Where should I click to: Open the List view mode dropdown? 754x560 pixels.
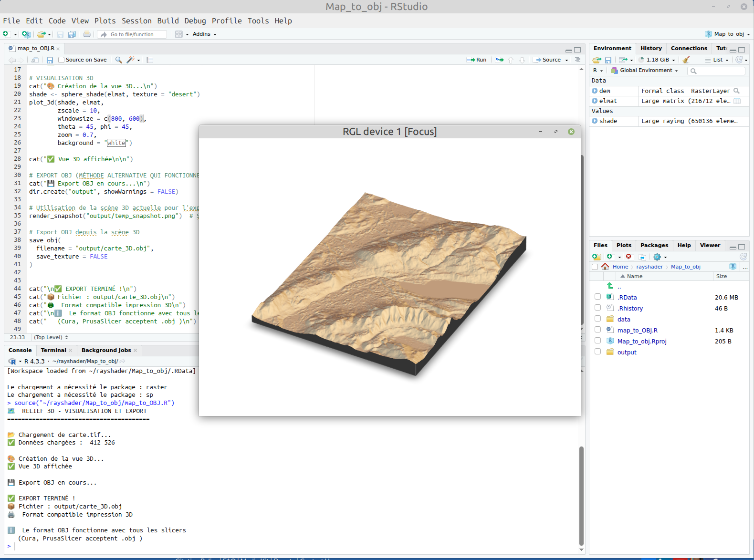[717, 60]
